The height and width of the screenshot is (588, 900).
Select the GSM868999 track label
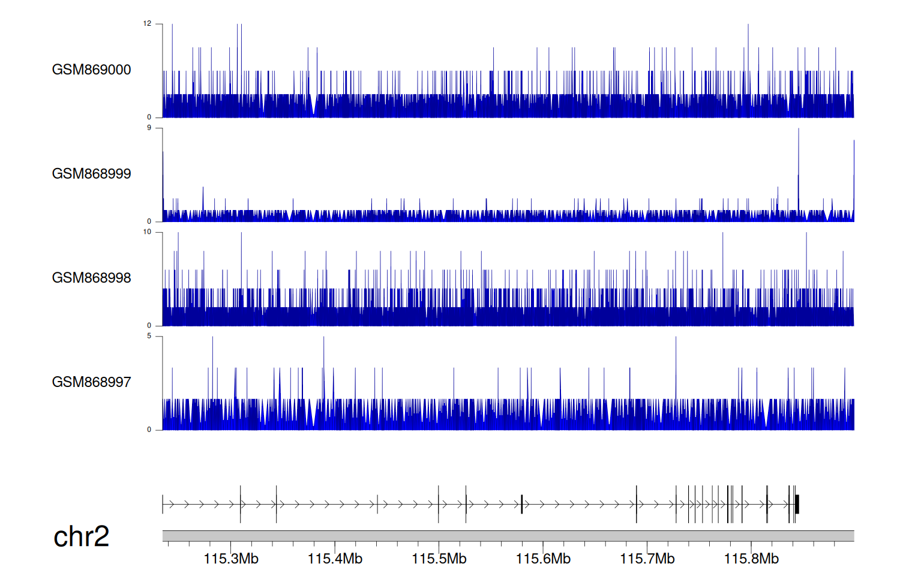[91, 174]
